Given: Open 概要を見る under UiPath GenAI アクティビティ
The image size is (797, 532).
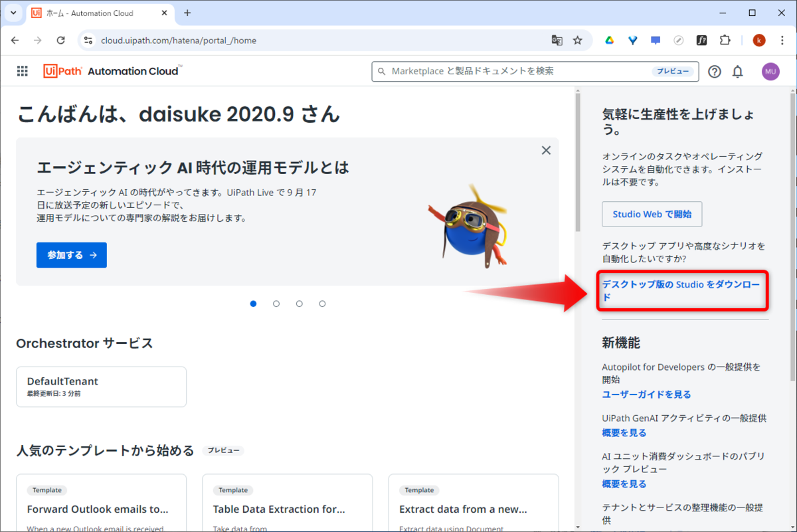Looking at the screenshot, I should pos(624,433).
